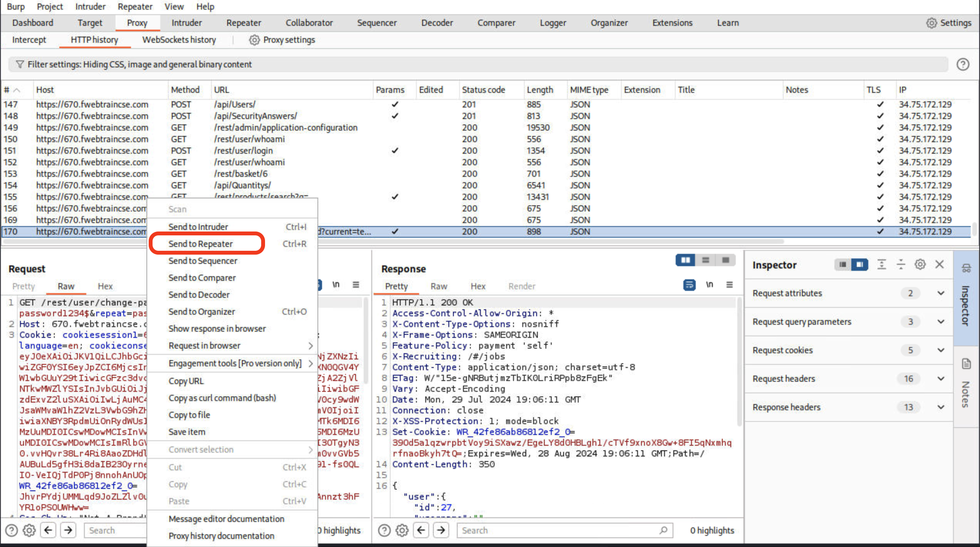Select Send to Intruder menu item
980x547 pixels.
(x=198, y=226)
